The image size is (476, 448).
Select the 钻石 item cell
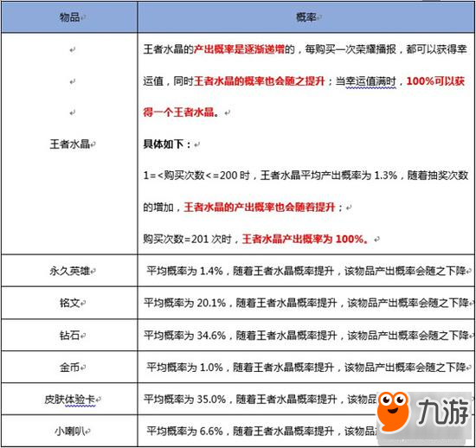point(69,336)
